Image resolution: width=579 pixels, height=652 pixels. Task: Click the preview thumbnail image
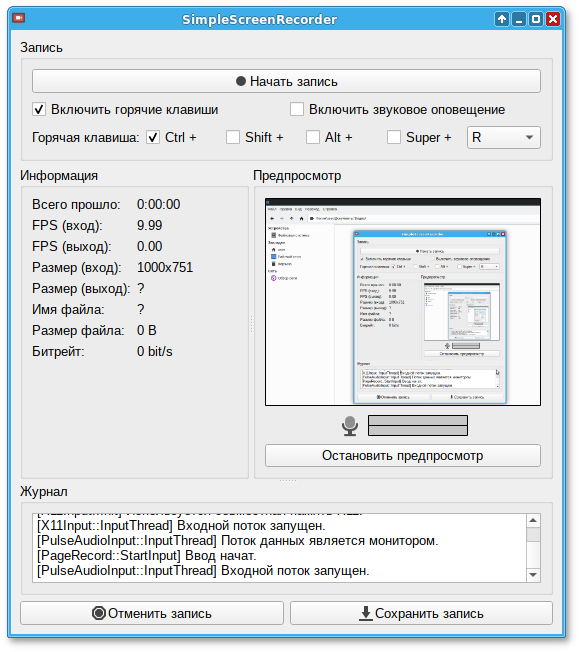403,302
